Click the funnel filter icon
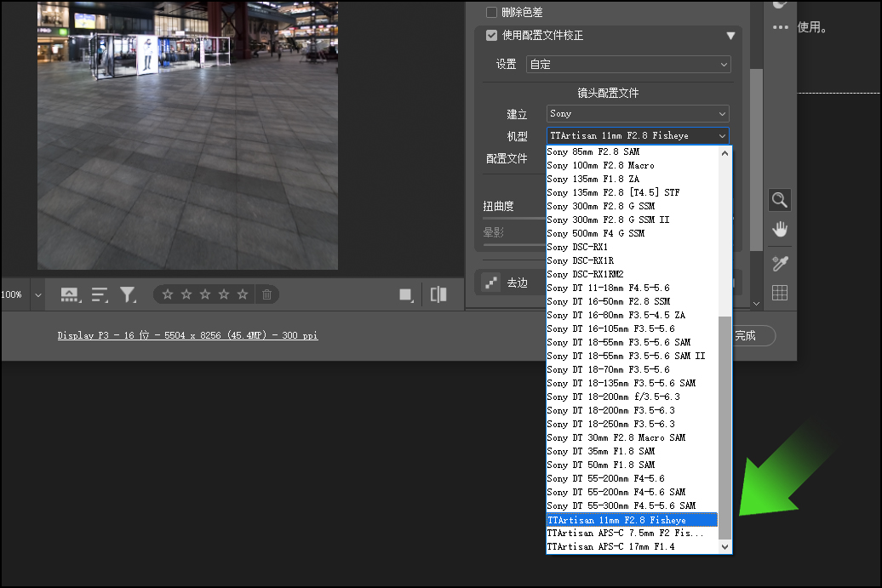 (128, 294)
